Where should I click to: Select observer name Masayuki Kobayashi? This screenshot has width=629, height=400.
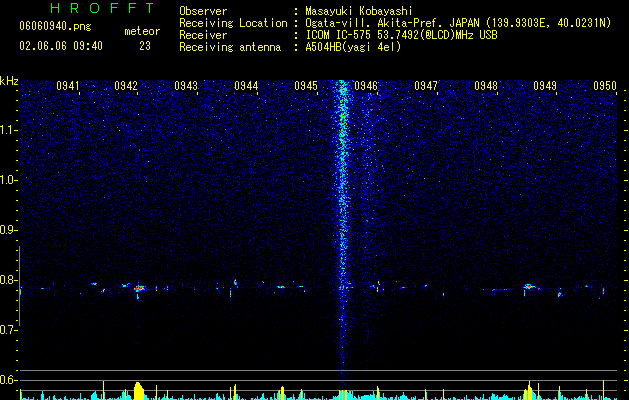359,12
